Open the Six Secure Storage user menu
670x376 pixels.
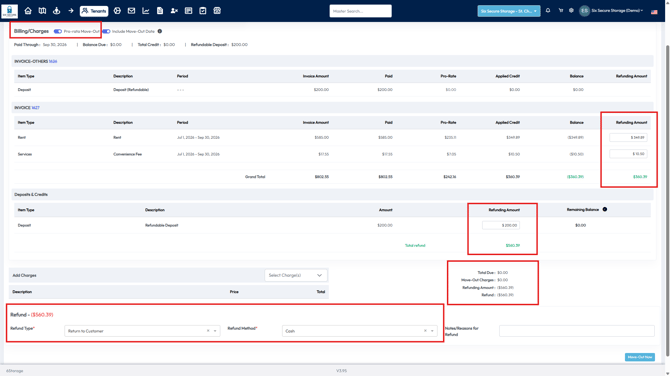coord(611,11)
